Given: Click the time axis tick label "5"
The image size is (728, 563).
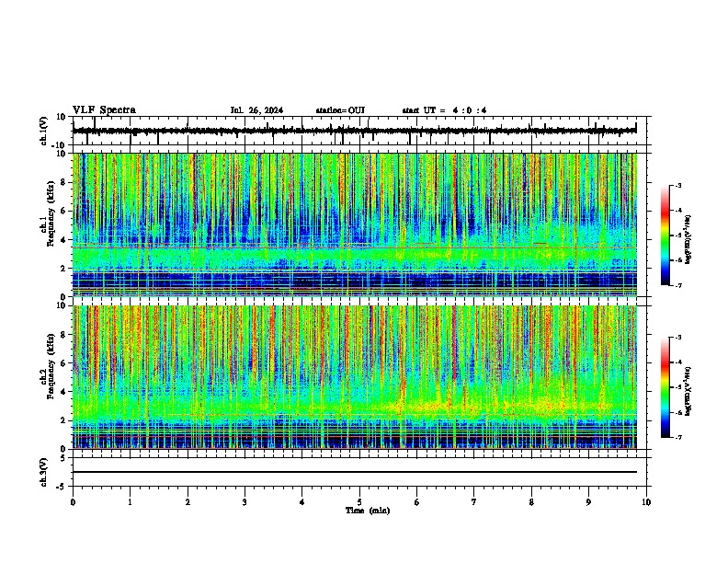Looking at the screenshot, I should [x=359, y=502].
